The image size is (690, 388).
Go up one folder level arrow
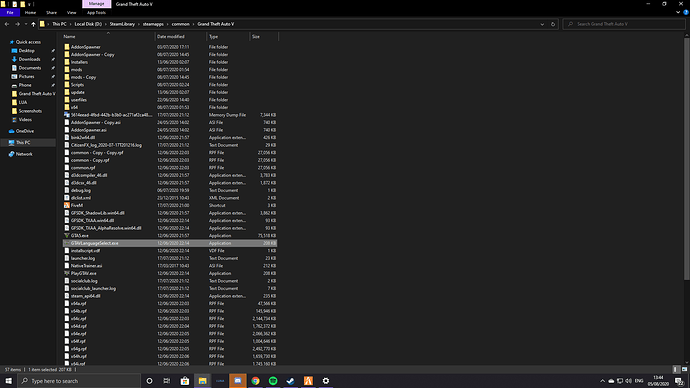(x=33, y=24)
